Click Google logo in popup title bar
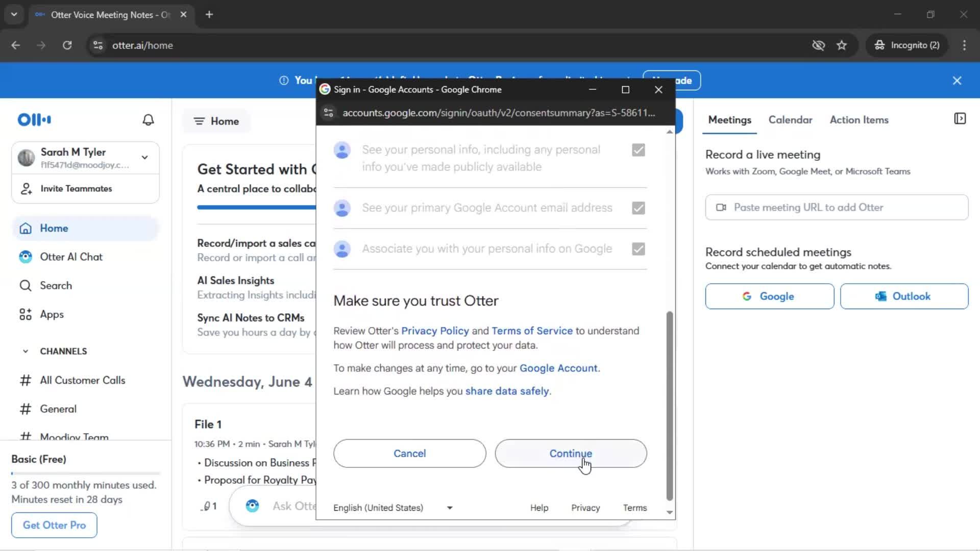 pyautogui.click(x=325, y=89)
